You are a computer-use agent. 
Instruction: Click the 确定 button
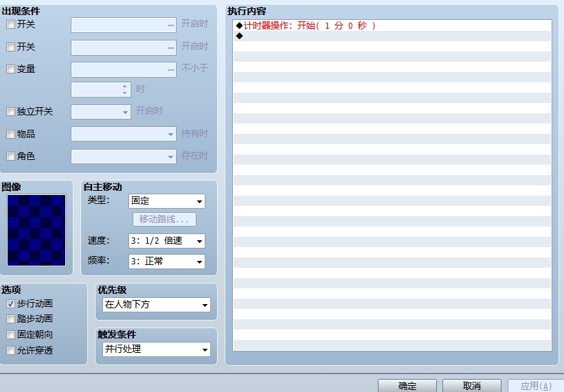[407, 386]
